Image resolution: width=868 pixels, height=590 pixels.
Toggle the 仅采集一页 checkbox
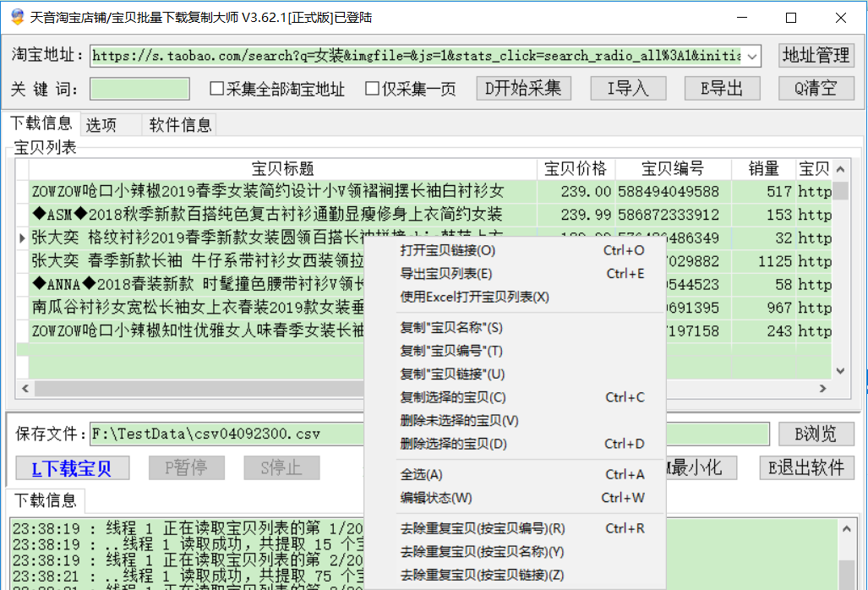372,89
